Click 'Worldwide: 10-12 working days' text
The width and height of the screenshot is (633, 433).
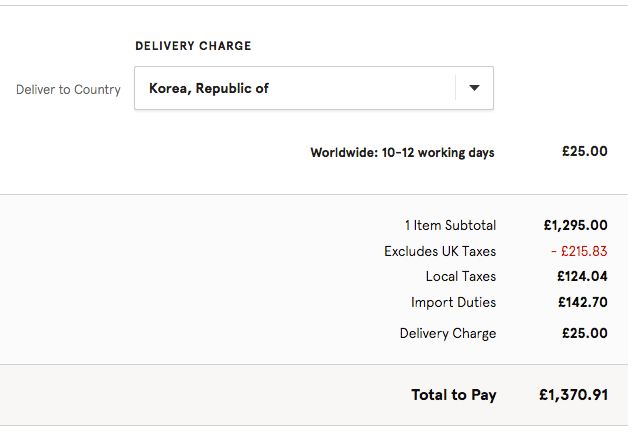[402, 153]
